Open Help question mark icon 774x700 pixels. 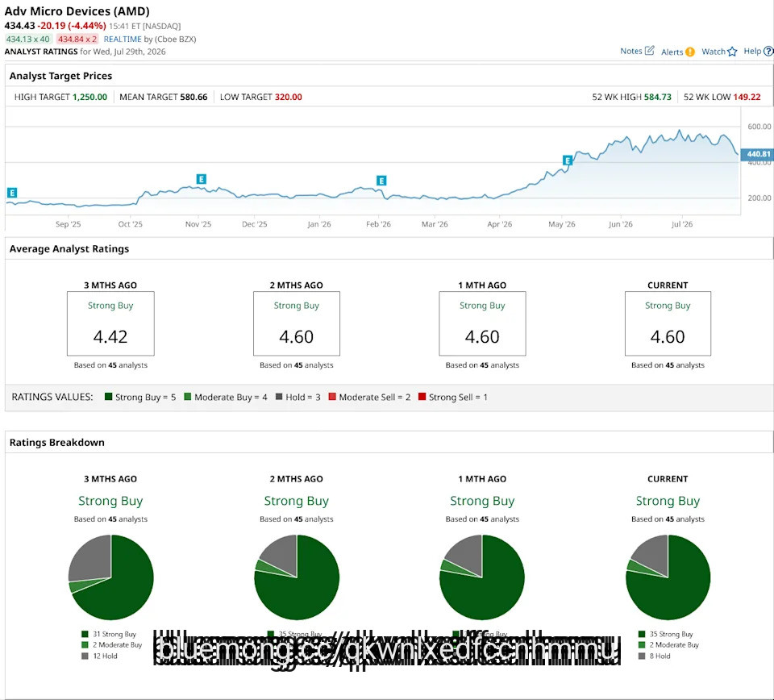[x=768, y=51]
